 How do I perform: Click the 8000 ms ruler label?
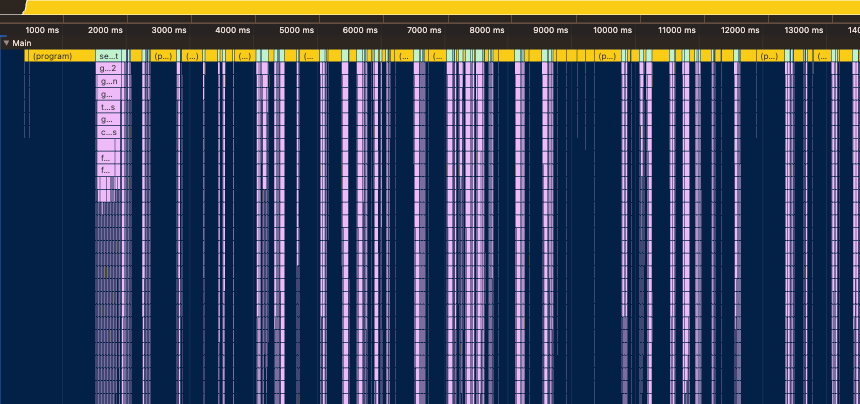click(486, 31)
